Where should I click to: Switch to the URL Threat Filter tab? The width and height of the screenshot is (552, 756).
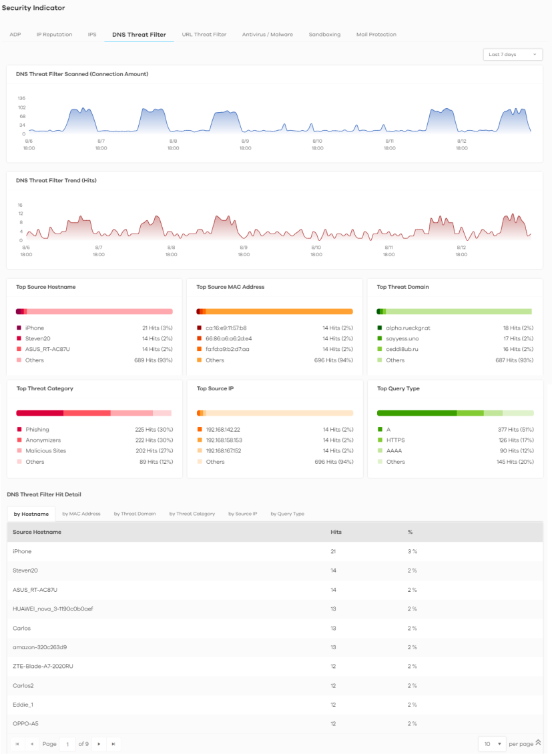(x=204, y=35)
